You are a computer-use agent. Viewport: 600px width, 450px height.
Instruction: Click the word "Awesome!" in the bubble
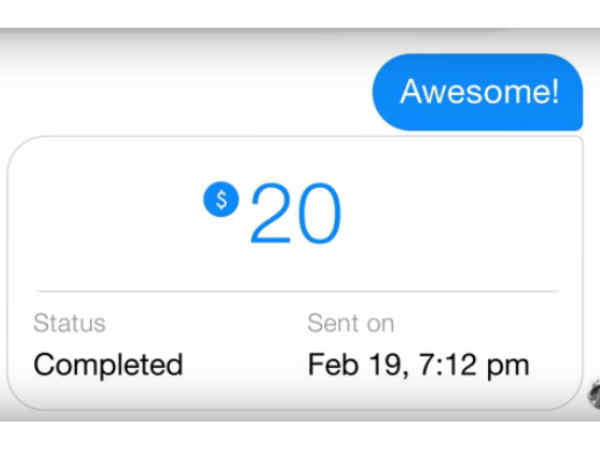[x=478, y=92]
